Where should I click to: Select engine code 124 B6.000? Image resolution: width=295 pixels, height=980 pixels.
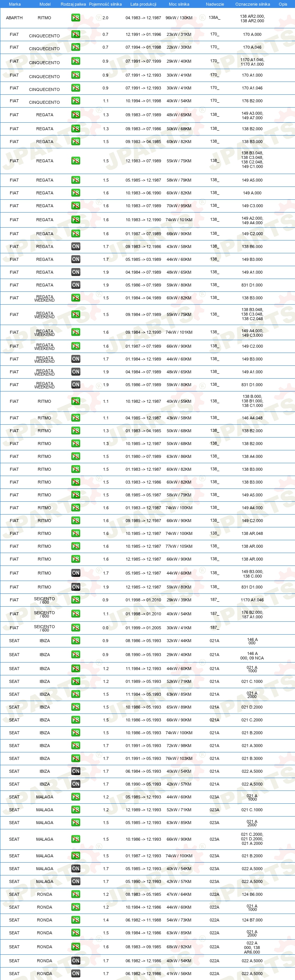point(252,894)
